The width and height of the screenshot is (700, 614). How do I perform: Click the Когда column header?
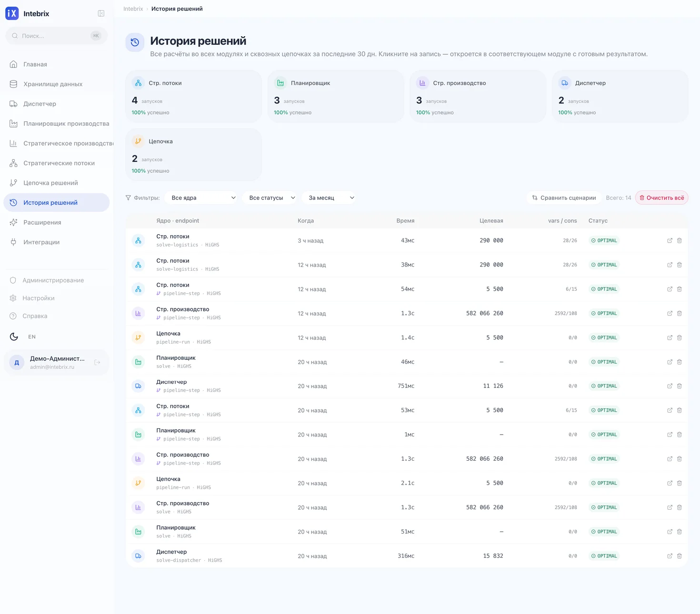[x=306, y=221]
